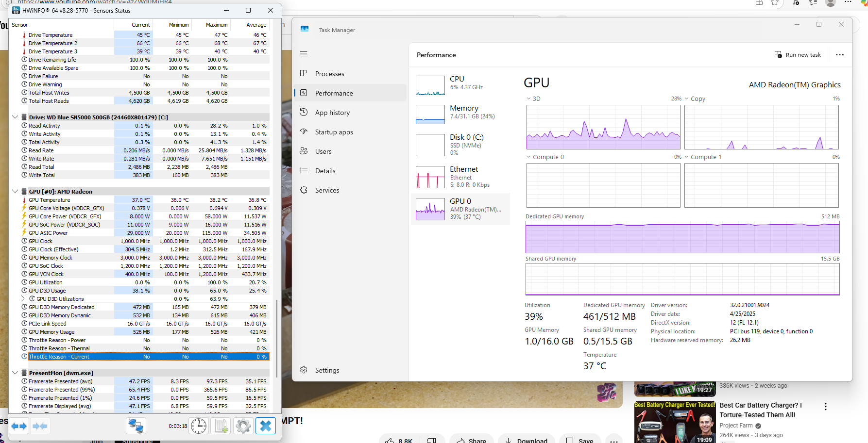
Task: Click the HWiNFO expand columns arrows icon
Action: pyautogui.click(x=19, y=426)
